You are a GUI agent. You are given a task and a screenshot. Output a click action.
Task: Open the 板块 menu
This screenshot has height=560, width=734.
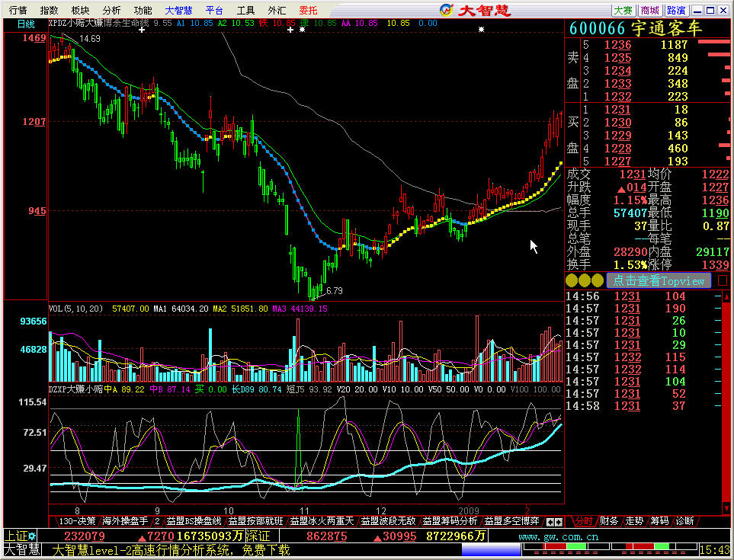tap(81, 11)
